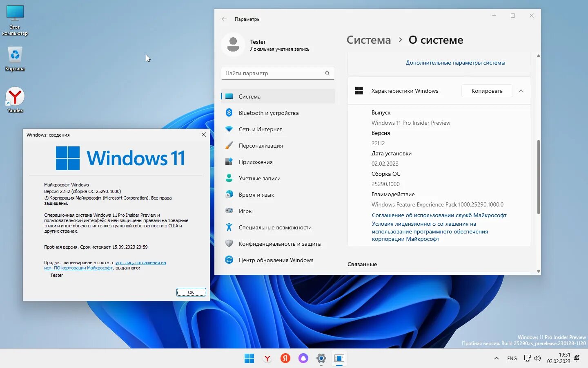Viewport: 588px width, 368px height.
Task: Click the Windows 11 Pro Insider Preview value
Action: coord(411,123)
